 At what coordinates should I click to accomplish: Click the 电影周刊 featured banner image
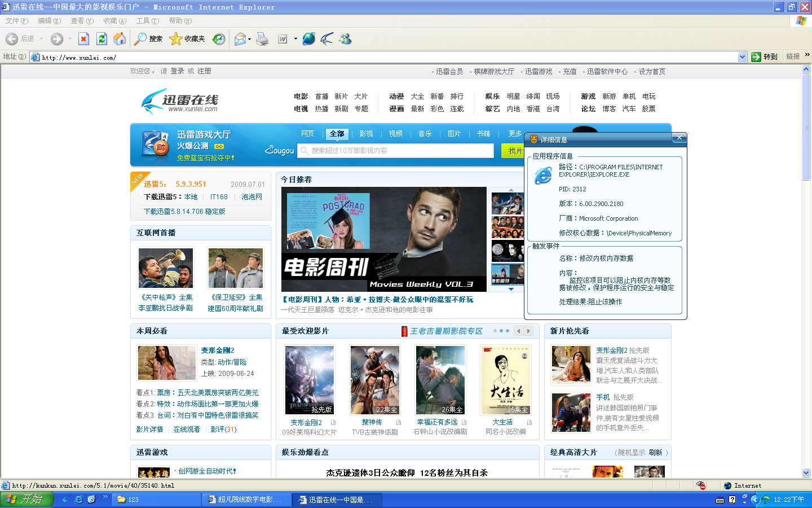[384, 239]
